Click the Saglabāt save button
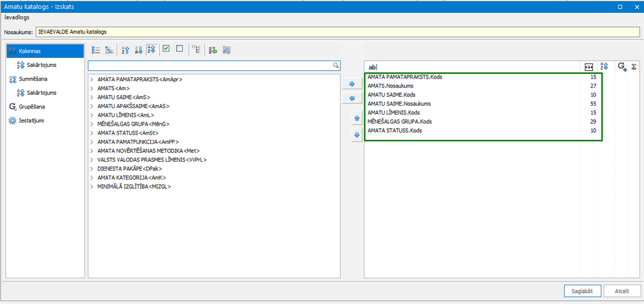Image resolution: width=644 pixels, height=304 pixels. click(583, 291)
